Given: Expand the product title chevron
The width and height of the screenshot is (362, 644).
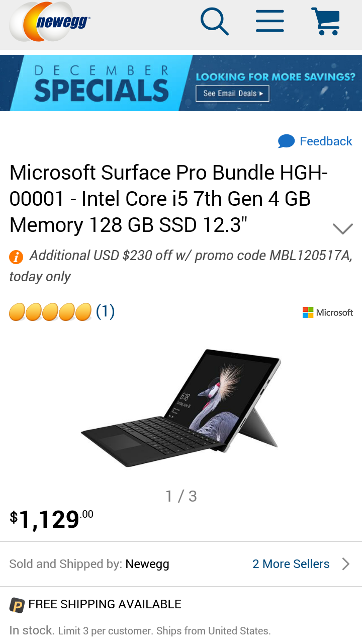Looking at the screenshot, I should pos(343,229).
